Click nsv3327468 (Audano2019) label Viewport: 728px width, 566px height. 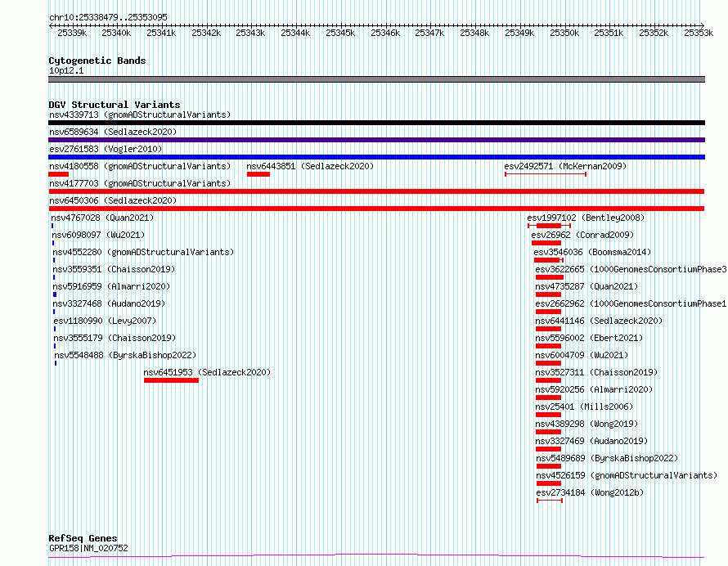109,303
